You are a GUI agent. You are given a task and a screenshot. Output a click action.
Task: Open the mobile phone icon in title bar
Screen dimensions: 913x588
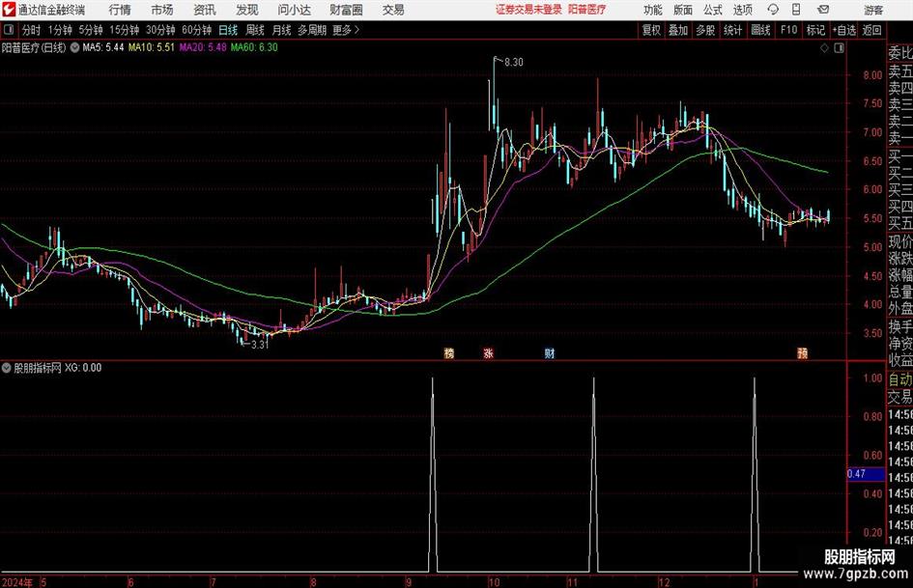pyautogui.click(x=796, y=10)
